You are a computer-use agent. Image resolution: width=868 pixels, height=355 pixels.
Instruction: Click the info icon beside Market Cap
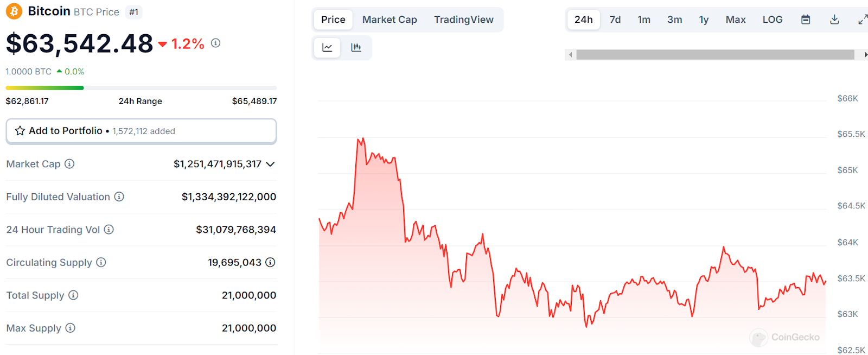pos(70,164)
